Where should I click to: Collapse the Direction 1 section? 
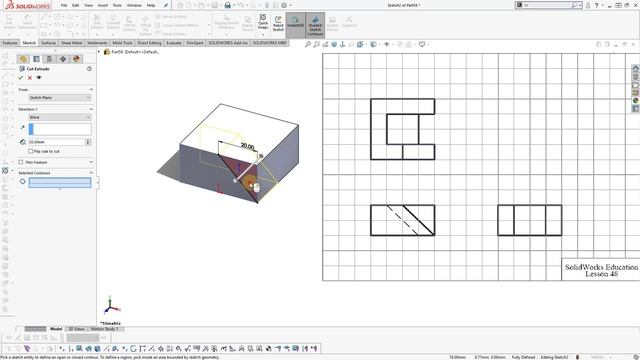(x=91, y=109)
